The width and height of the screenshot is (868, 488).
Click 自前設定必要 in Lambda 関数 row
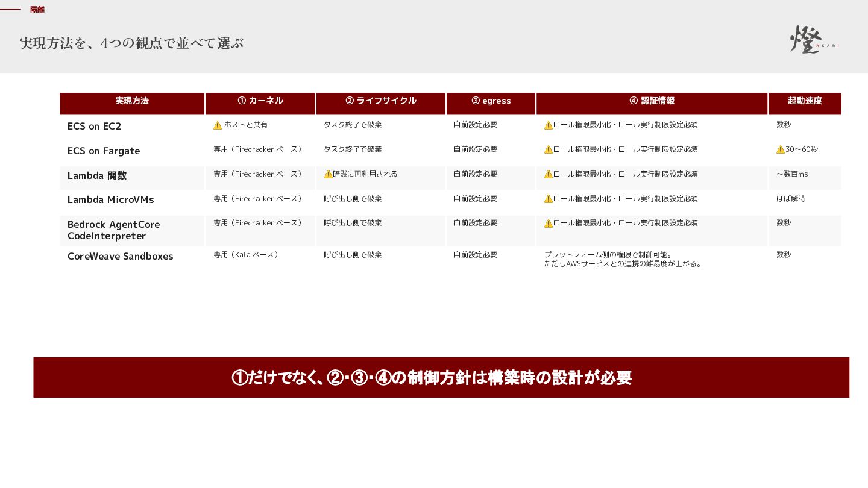point(476,174)
